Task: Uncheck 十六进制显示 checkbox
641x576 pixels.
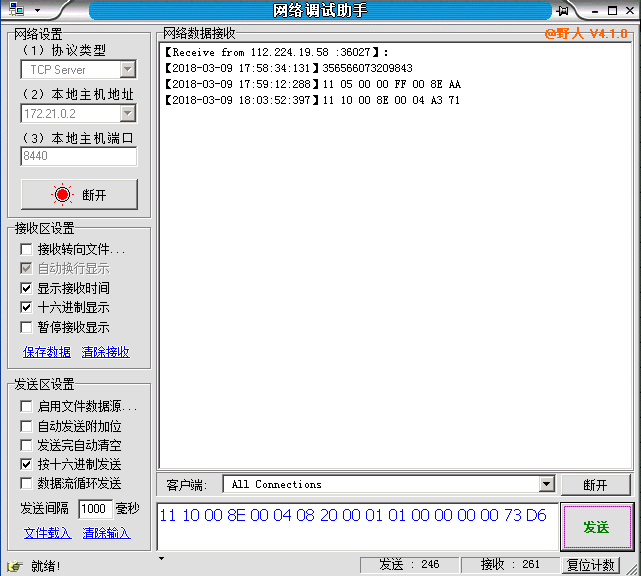Action: (26, 307)
